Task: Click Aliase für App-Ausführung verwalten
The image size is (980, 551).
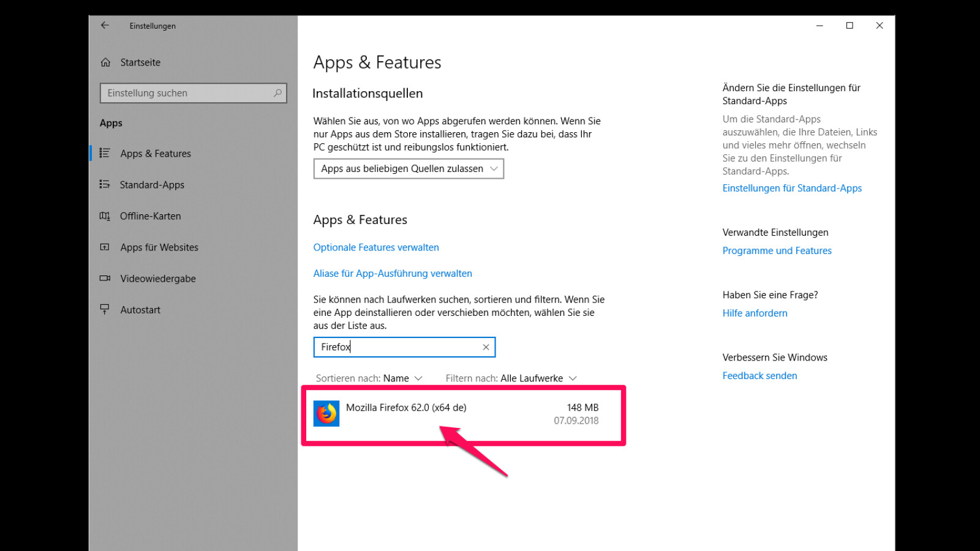Action: pos(393,274)
